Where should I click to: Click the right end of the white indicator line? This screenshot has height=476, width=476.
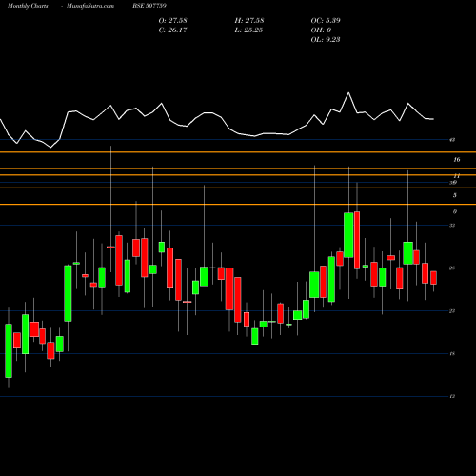click(433, 119)
